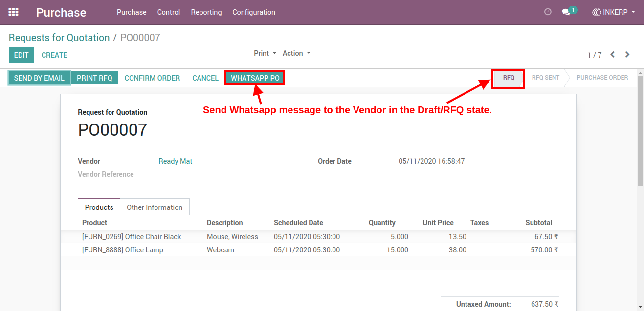Click the CREATE button
The width and height of the screenshot is (644, 311).
54,55
